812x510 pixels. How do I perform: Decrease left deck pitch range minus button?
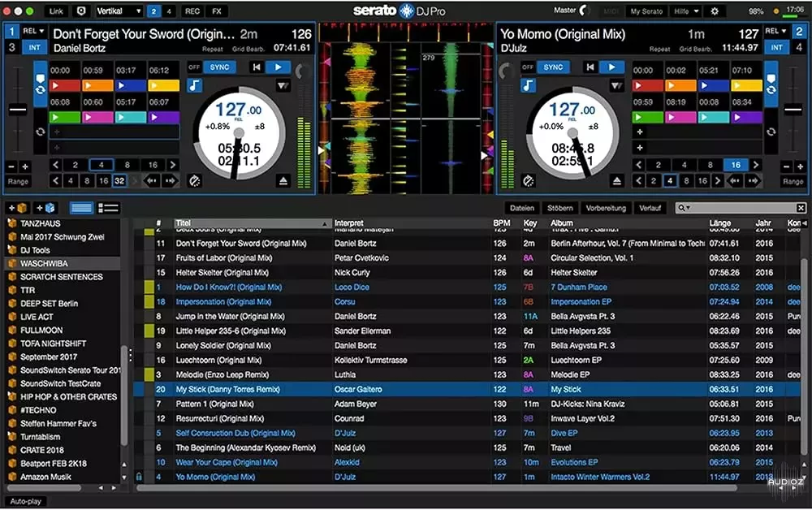pos(11,166)
